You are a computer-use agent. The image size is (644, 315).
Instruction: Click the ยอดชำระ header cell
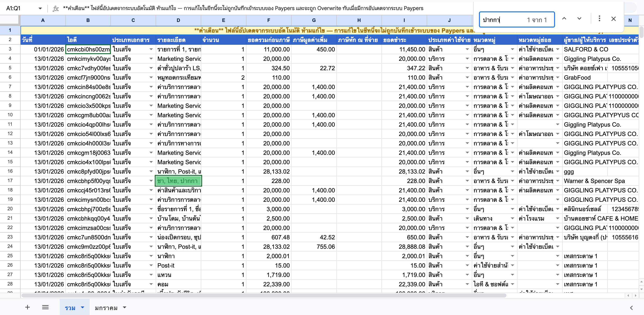click(x=404, y=40)
